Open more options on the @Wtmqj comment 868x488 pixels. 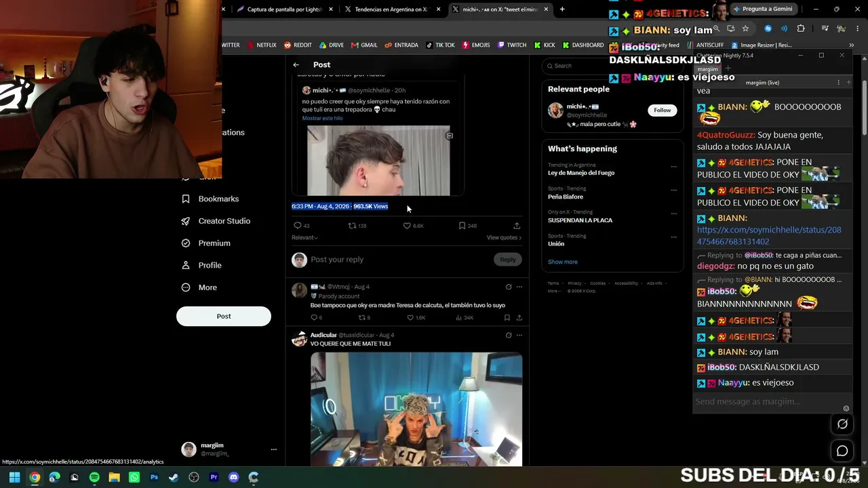(519, 287)
